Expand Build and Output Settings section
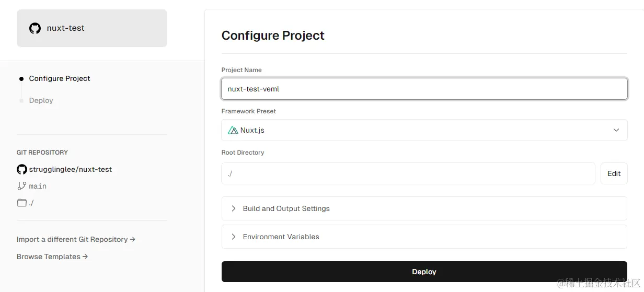644x292 pixels. click(x=424, y=208)
